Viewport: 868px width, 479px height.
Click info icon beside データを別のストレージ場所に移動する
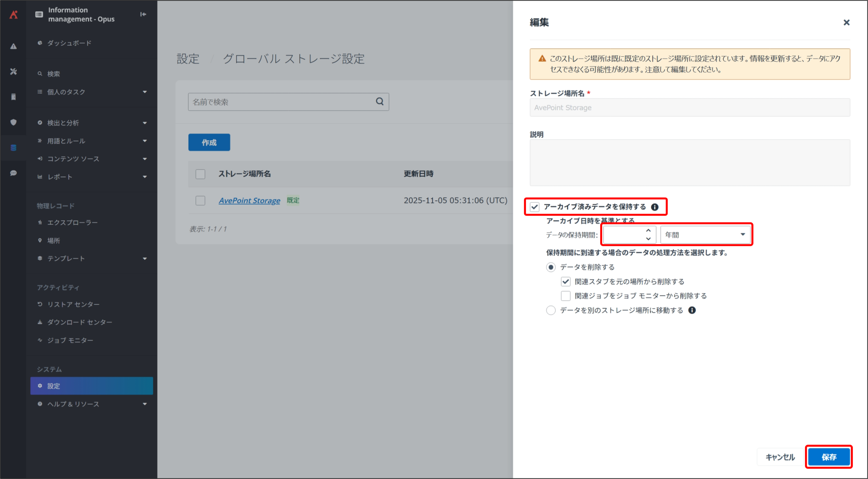[692, 310]
